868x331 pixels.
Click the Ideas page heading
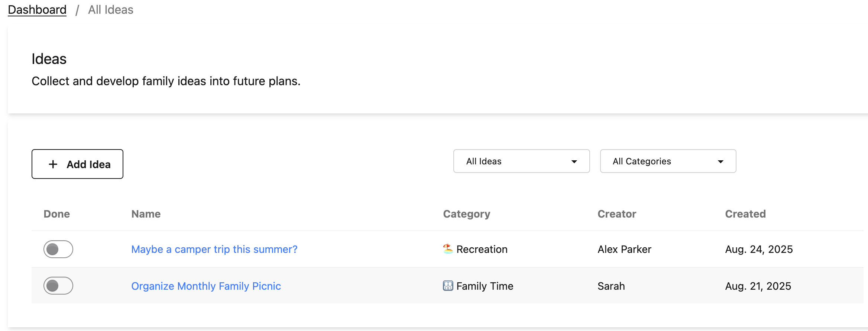(x=49, y=59)
